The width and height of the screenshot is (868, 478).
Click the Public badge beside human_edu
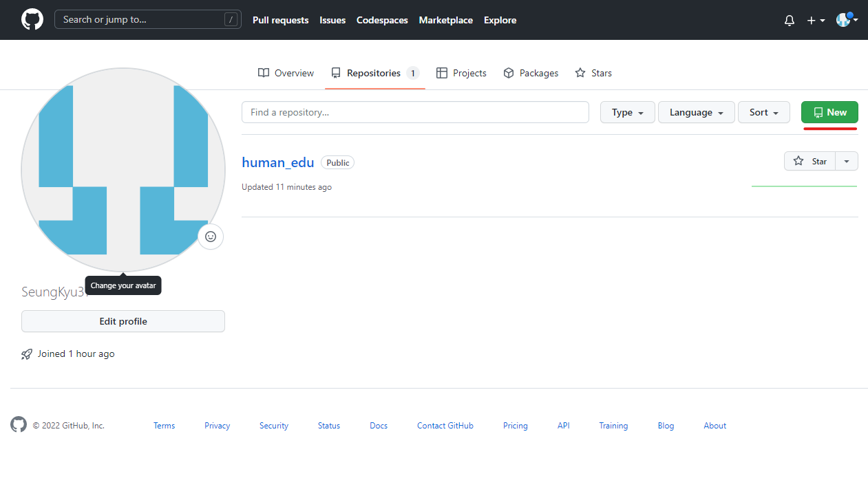click(x=337, y=163)
